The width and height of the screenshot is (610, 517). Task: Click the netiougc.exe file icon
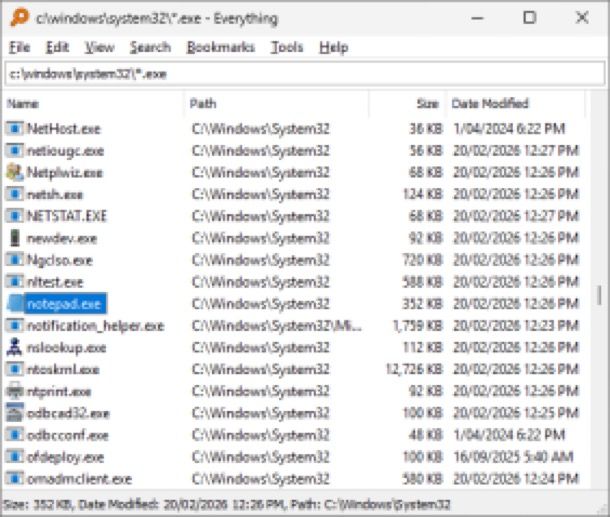coord(15,151)
